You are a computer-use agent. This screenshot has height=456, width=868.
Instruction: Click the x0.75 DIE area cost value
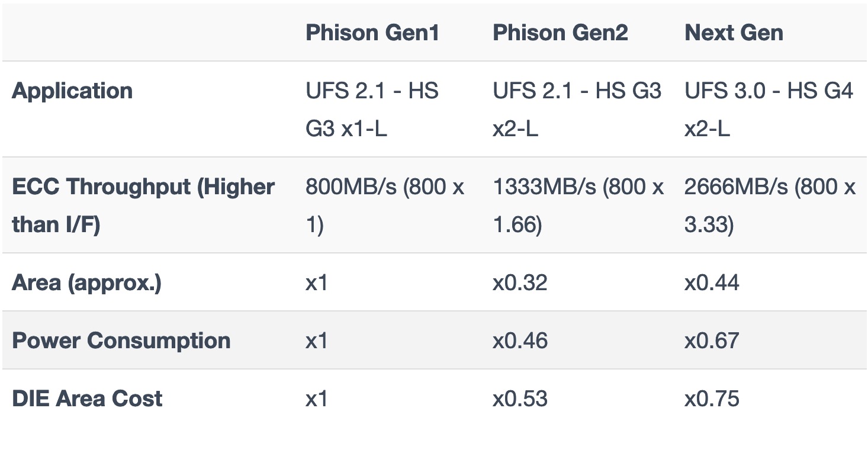point(712,399)
